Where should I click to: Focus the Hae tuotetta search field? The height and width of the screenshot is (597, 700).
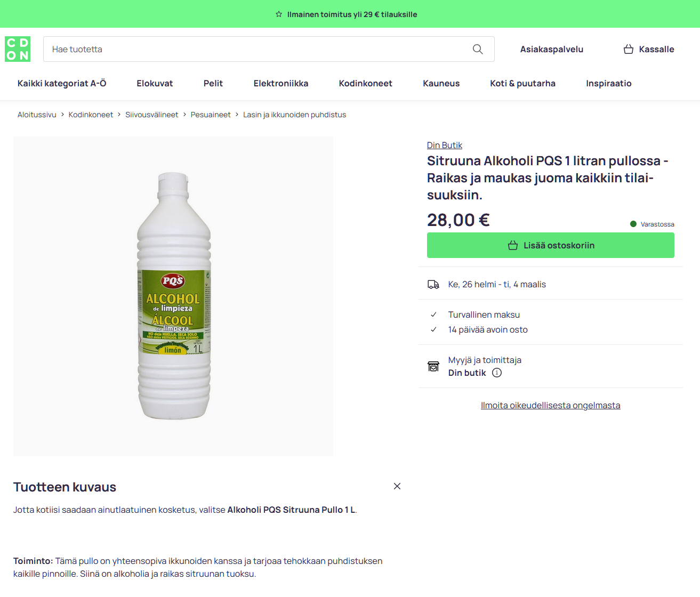point(256,49)
